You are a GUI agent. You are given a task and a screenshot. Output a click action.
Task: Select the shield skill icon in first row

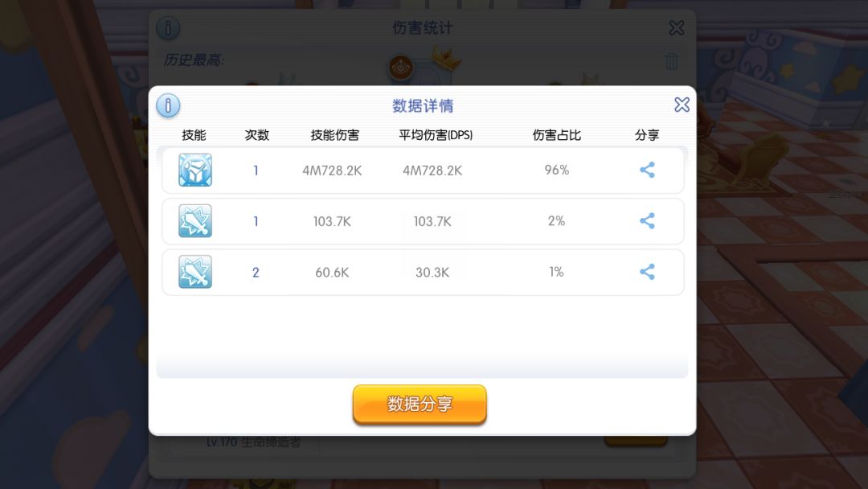pos(194,170)
